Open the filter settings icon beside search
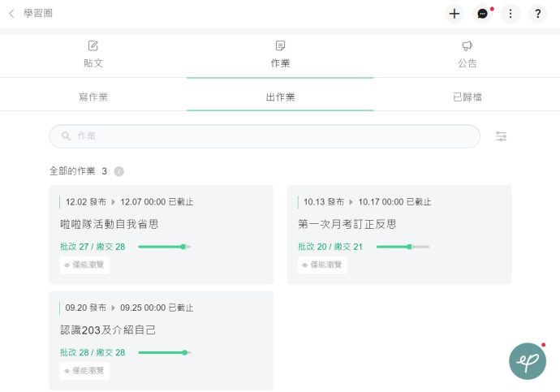This screenshot has height=392, width=560. (x=502, y=136)
